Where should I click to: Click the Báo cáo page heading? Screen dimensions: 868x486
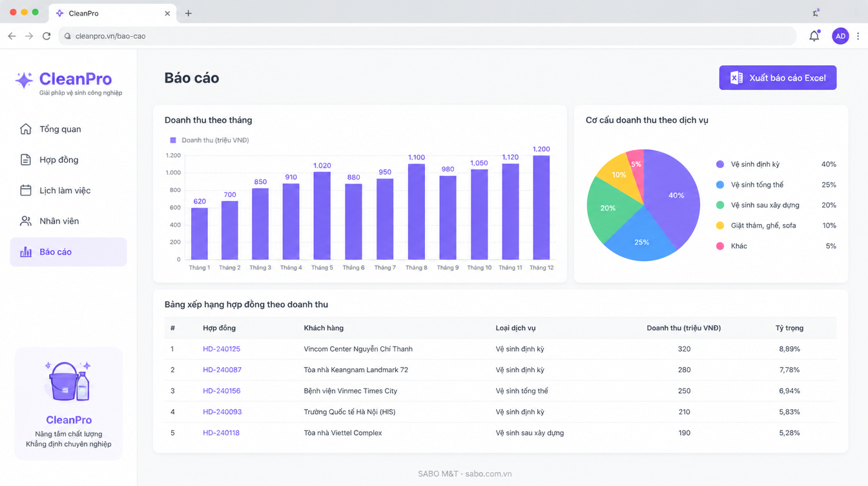click(192, 78)
